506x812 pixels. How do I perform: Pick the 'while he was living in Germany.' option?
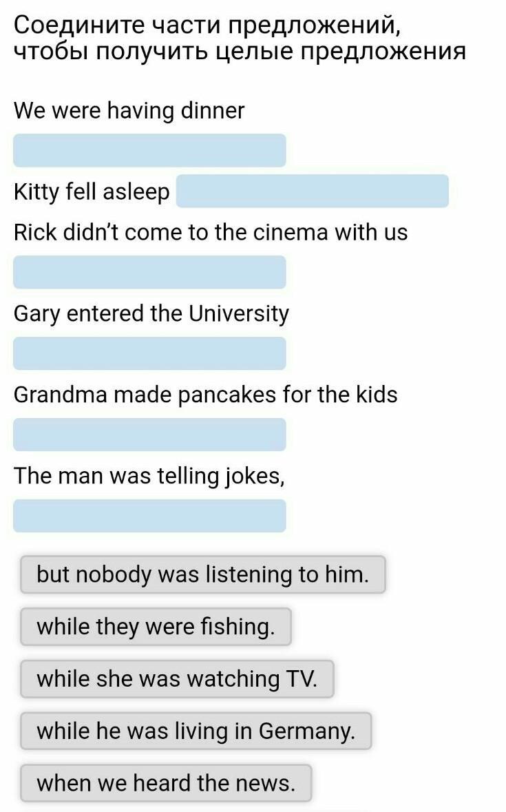point(196,731)
